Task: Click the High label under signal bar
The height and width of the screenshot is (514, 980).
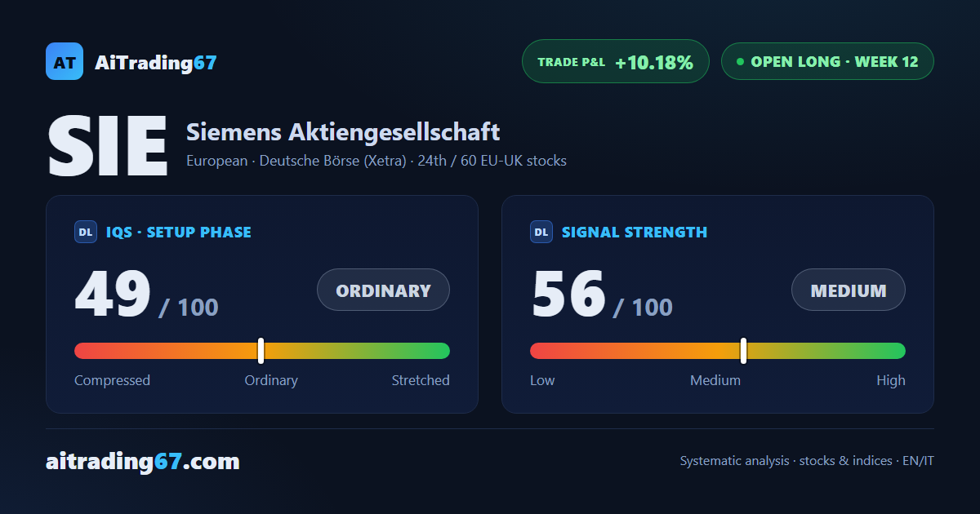Action: click(x=891, y=380)
